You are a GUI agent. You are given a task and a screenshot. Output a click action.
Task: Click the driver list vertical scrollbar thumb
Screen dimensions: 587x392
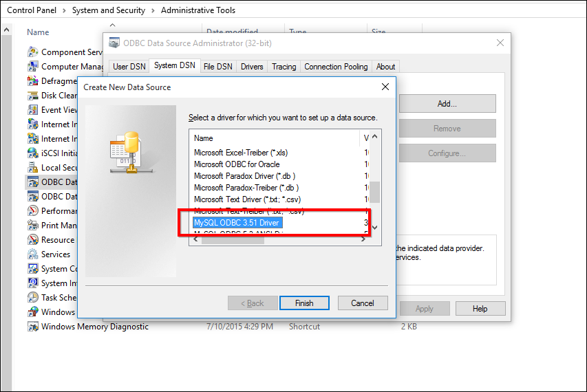click(x=375, y=192)
